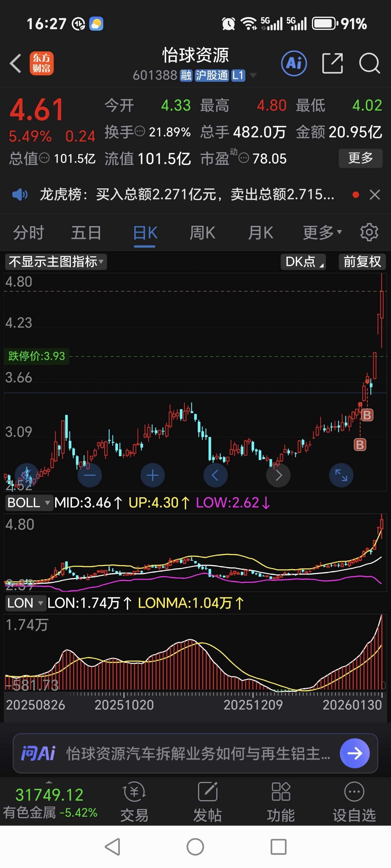This screenshot has width=391, height=868.
Task: Tap the 怡球资源 stock title
Action: tap(195, 55)
